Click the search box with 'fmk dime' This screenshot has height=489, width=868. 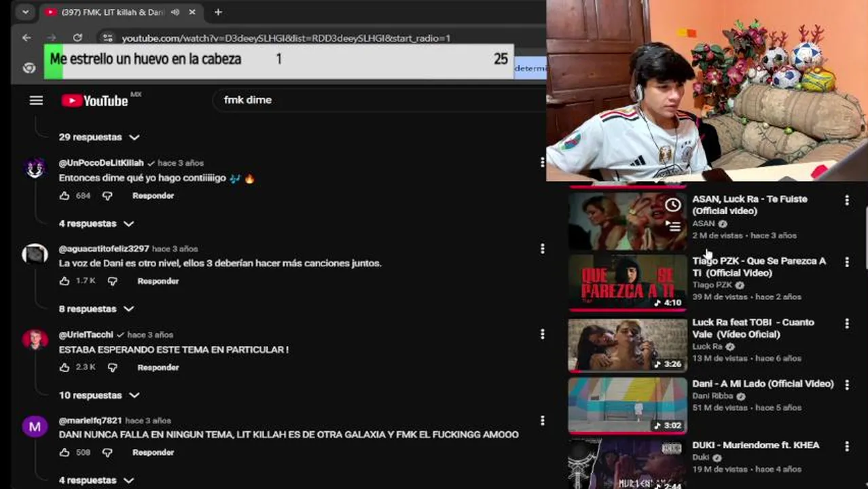pyautogui.click(x=380, y=100)
